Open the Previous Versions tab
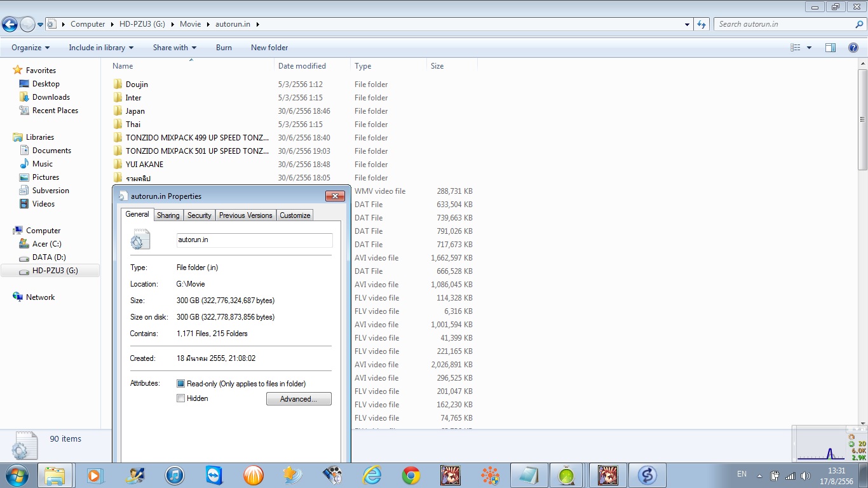The height and width of the screenshot is (488, 868). coord(246,215)
